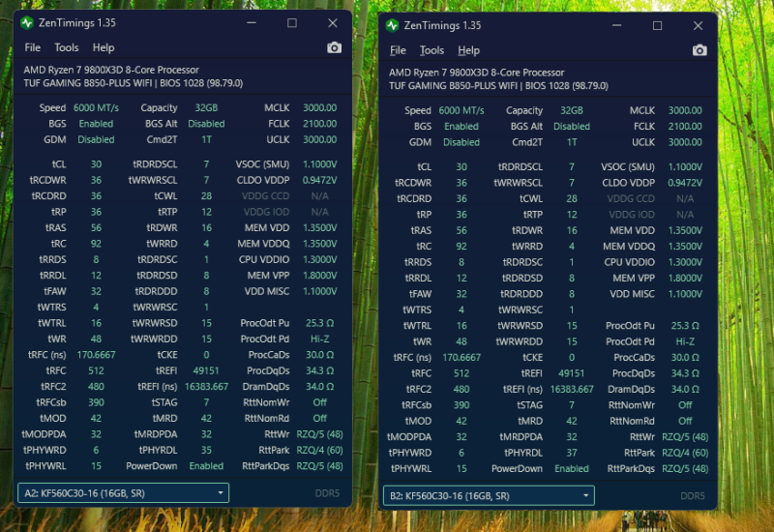Click CPU VDDIO 1.3000V value in left window
The image size is (774, 532).
pos(320,259)
